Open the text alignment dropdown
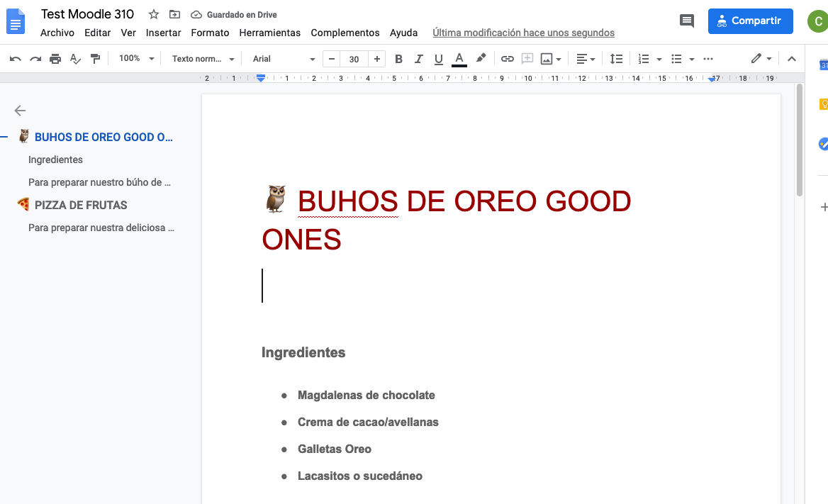This screenshot has height=504, width=828. 586,59
